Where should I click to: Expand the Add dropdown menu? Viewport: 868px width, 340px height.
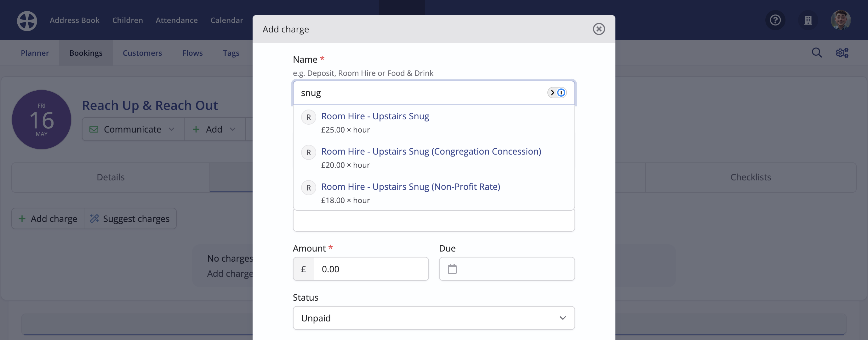click(x=214, y=129)
